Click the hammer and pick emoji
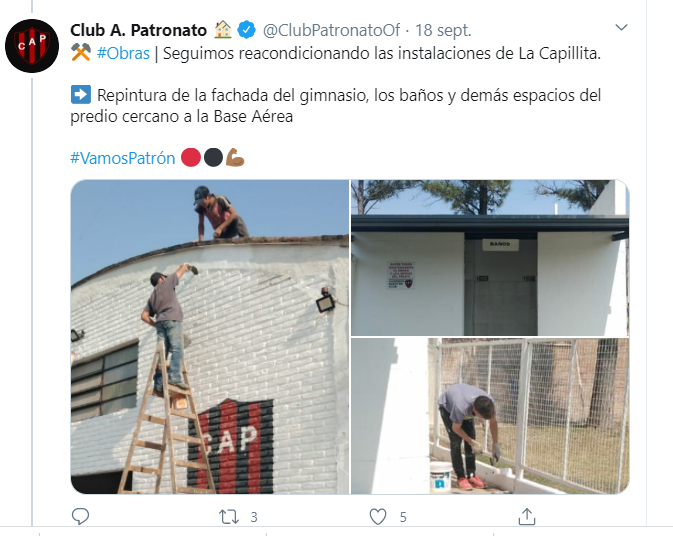This screenshot has height=536, width=673. tap(81, 53)
